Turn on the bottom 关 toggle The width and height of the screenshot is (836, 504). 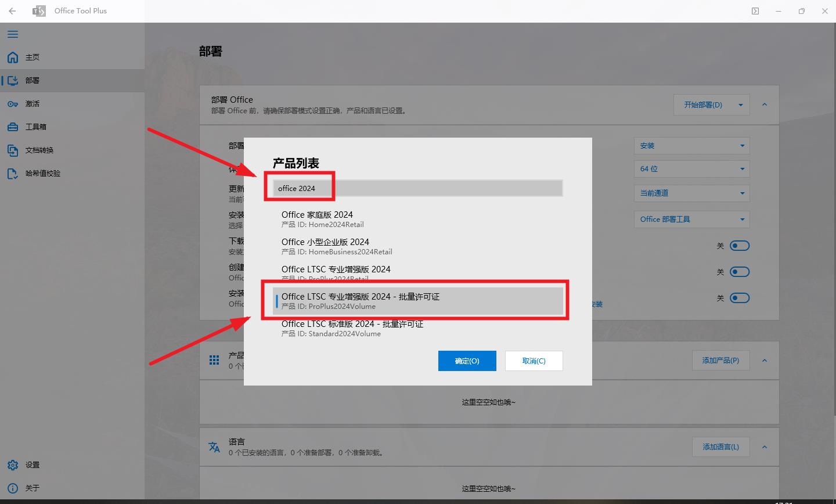click(x=740, y=298)
